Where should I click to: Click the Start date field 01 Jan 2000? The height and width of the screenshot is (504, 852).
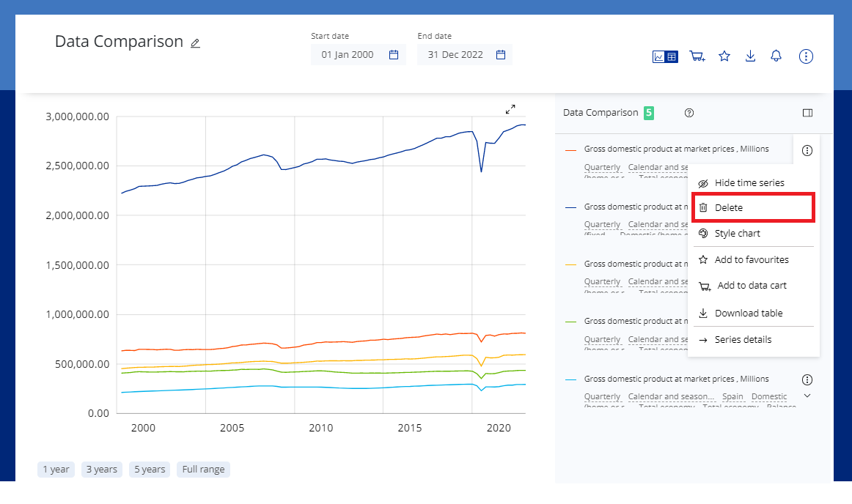pos(348,55)
